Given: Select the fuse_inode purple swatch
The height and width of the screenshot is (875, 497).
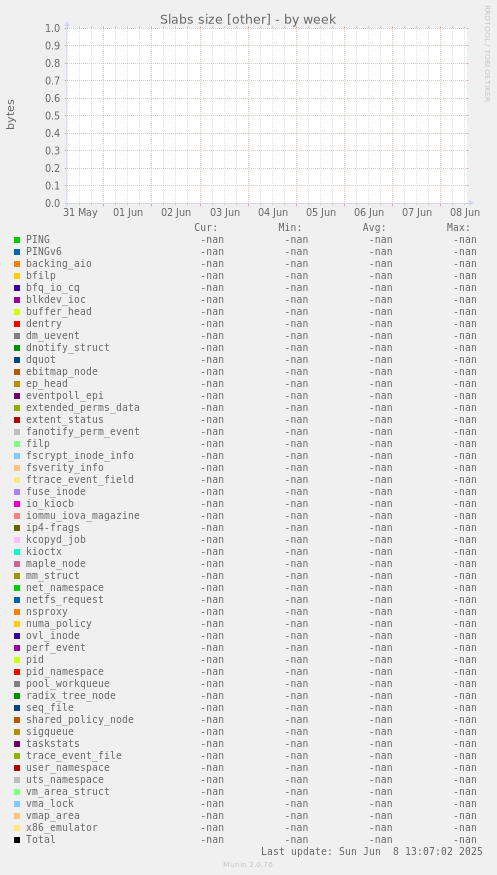Looking at the screenshot, I should pos(17,492).
